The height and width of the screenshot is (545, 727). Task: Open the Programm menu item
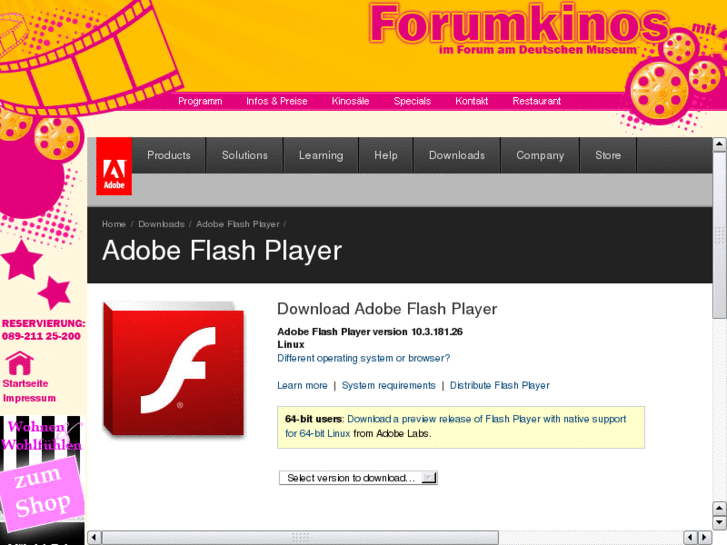coord(200,101)
